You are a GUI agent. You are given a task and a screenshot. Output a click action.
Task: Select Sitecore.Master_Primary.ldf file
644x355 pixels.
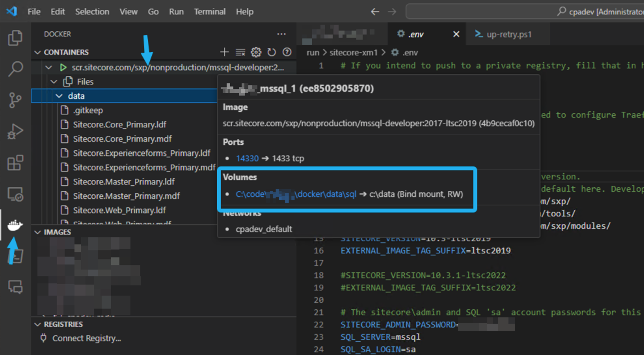[x=124, y=182]
